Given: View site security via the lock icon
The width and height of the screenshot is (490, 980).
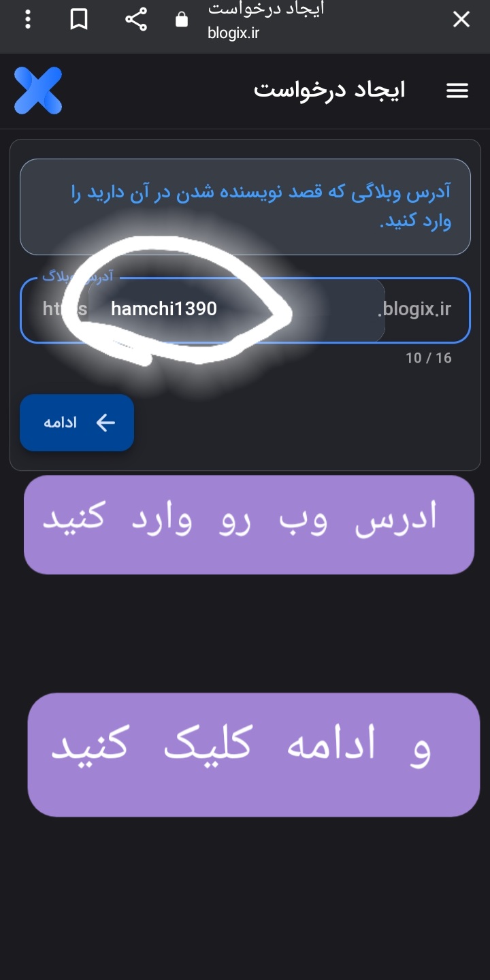Looking at the screenshot, I should coord(182,19).
